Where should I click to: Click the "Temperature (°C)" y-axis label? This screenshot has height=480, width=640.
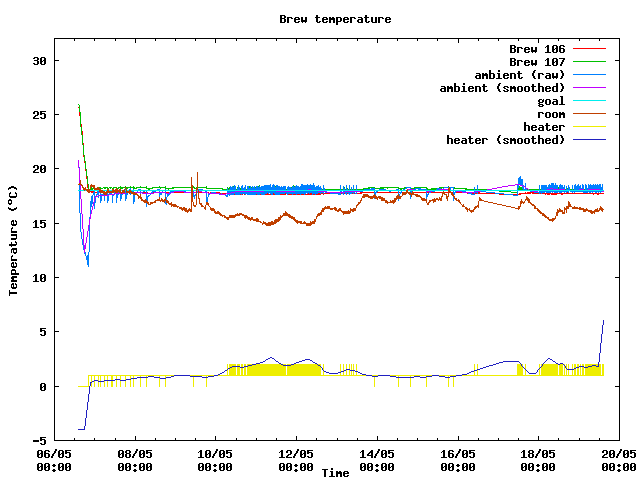click(14, 238)
